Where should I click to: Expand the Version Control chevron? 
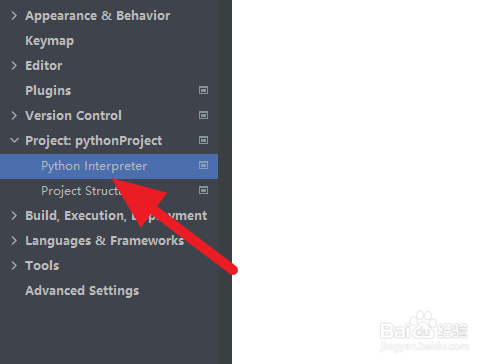point(14,116)
